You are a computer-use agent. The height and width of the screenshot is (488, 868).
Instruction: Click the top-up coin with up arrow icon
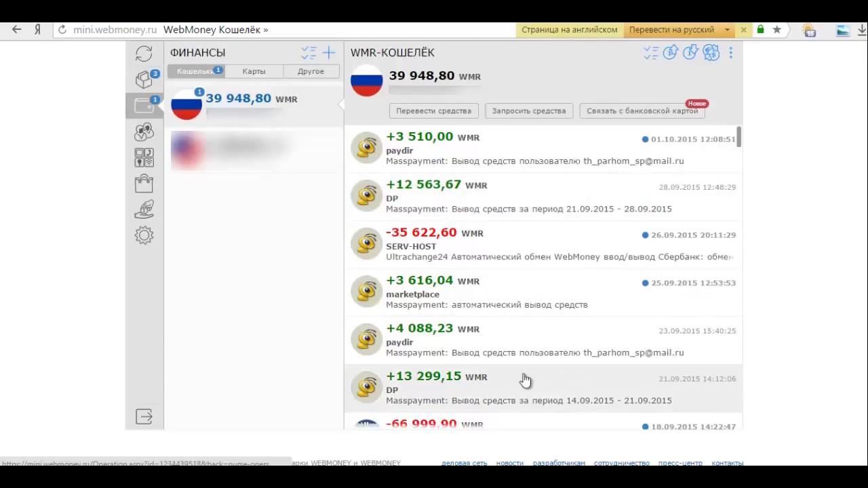coord(671,52)
